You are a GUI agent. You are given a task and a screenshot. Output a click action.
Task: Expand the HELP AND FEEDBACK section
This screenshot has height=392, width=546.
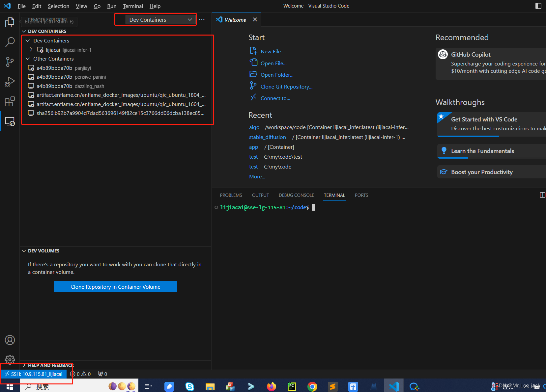click(24, 365)
